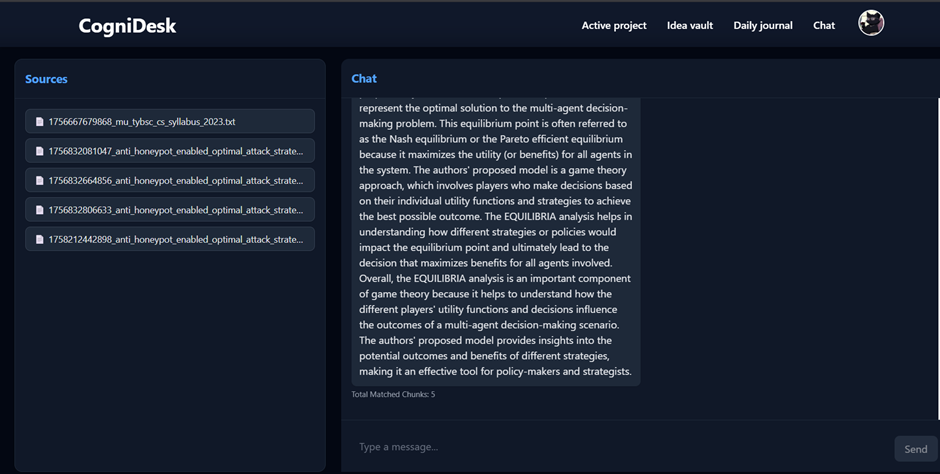Screen dimensions: 940x474
Task: Click file icon of source 1756832806633
Action: click(x=40, y=210)
